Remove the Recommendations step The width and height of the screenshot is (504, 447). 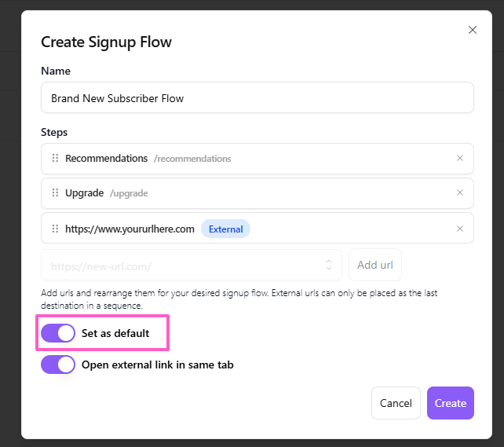tap(460, 159)
